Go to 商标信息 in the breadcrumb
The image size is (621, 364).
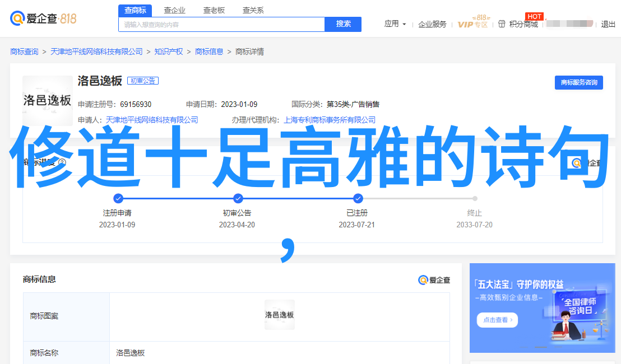coord(209,52)
